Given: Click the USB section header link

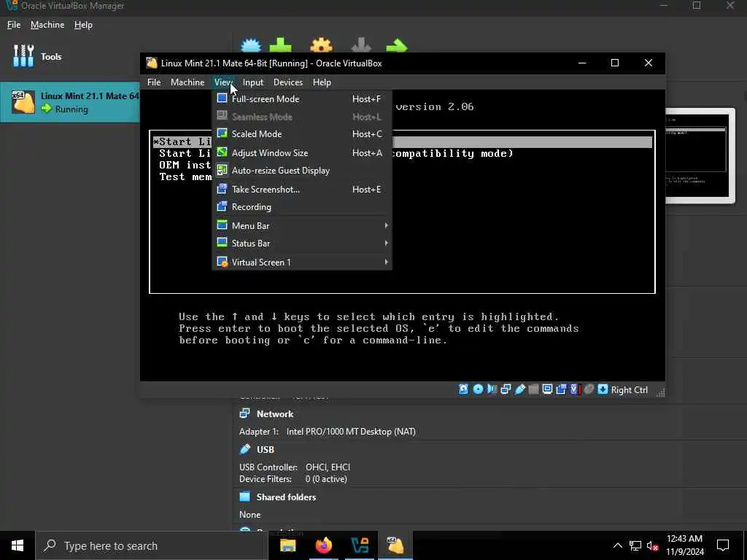Looking at the screenshot, I should (x=266, y=449).
